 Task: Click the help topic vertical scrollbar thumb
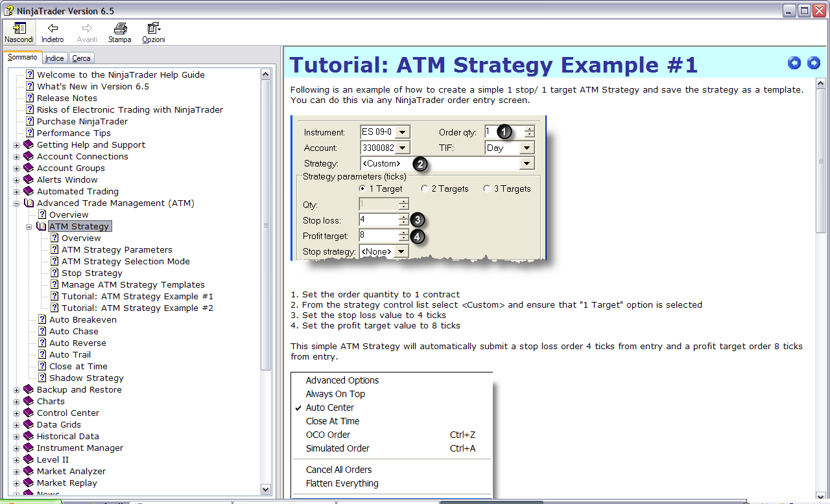(x=820, y=161)
